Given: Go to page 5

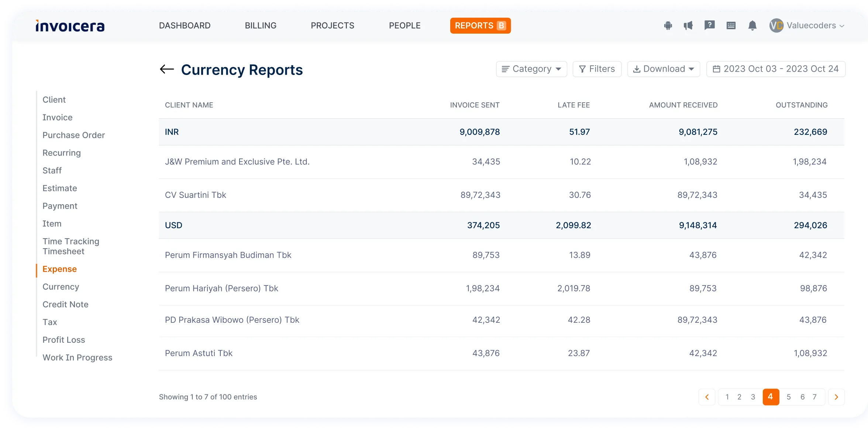Looking at the screenshot, I should (789, 397).
